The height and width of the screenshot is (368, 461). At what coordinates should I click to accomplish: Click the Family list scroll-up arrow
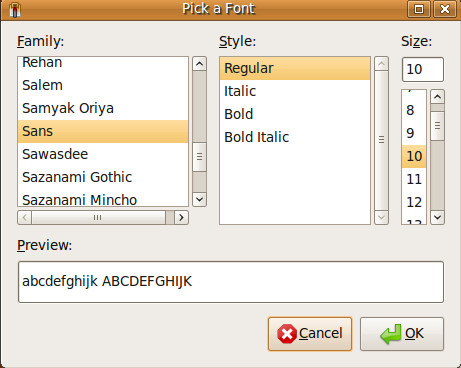(199, 64)
